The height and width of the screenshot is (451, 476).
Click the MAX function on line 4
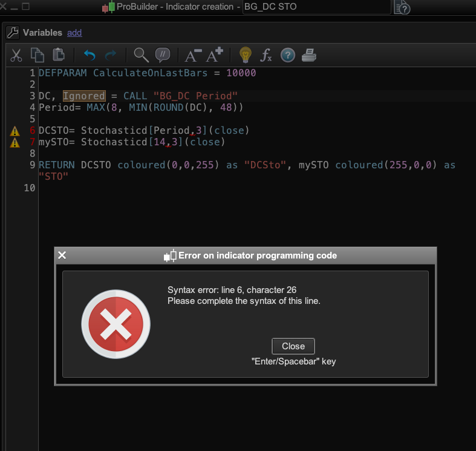[x=96, y=108]
